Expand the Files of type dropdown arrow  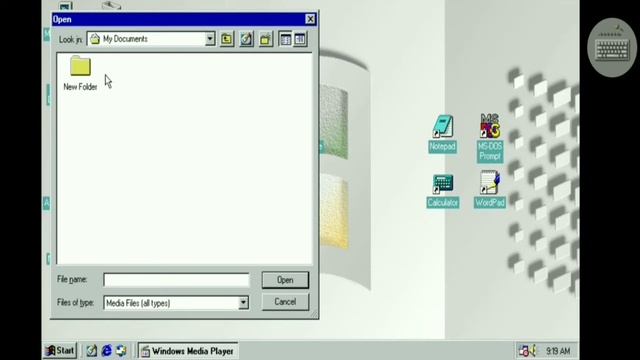(x=243, y=303)
